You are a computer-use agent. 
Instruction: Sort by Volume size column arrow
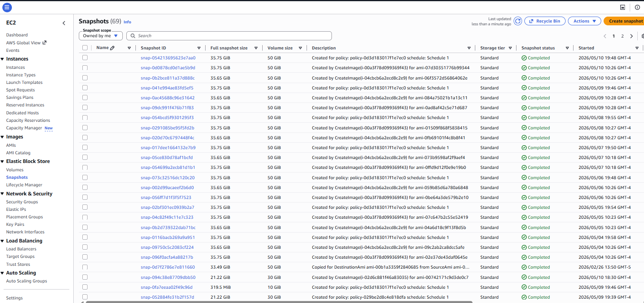click(300, 48)
